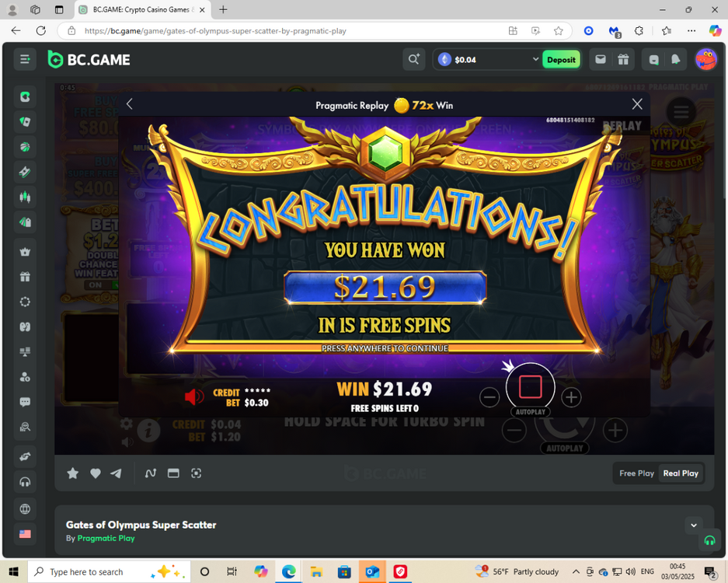Open the Pragmatic Play provider link
The height and width of the screenshot is (583, 728).
106,538
